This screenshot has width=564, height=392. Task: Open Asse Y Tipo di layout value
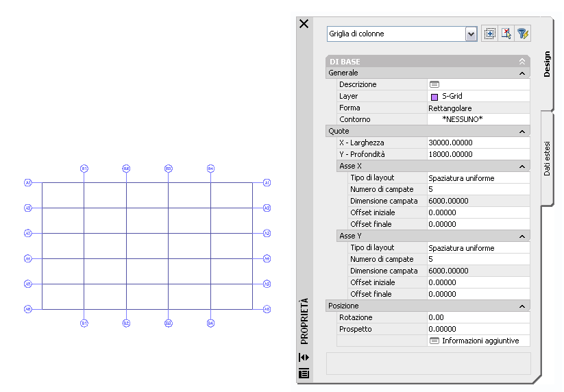point(478,248)
